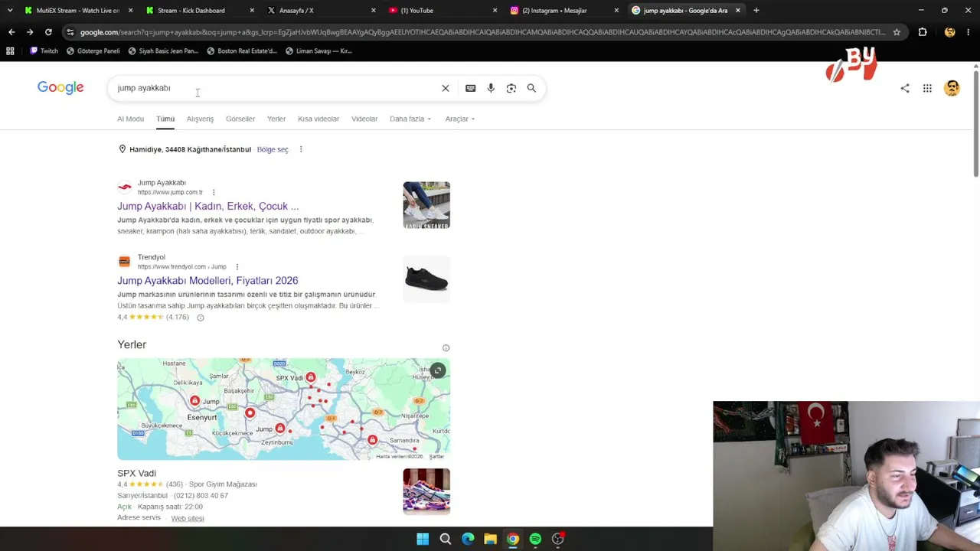This screenshot has height=551, width=980.
Task: Open the Google account profile avatar
Action: 952,88
